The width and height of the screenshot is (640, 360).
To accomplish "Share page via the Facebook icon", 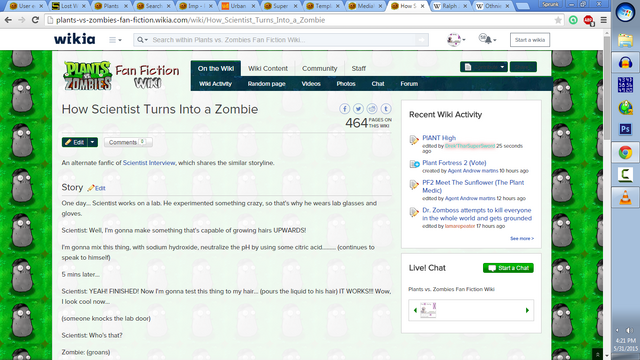I will point(344,109).
